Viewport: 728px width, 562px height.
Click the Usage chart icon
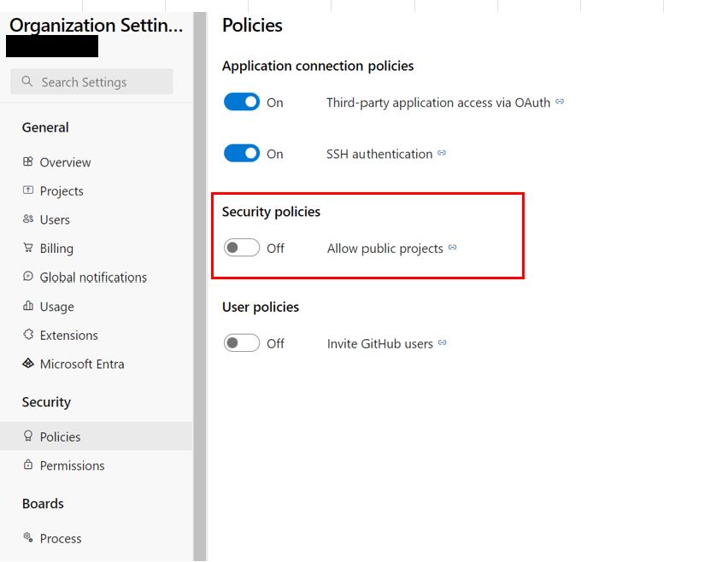(28, 306)
